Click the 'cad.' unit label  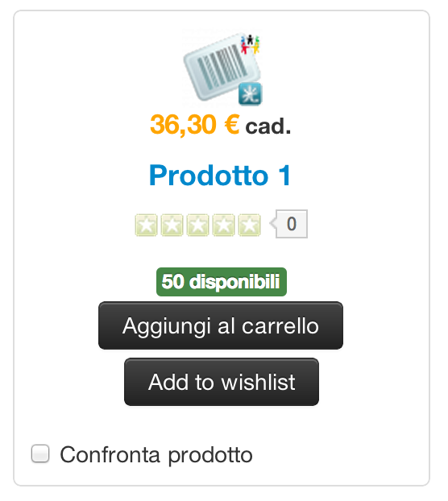pos(268,126)
